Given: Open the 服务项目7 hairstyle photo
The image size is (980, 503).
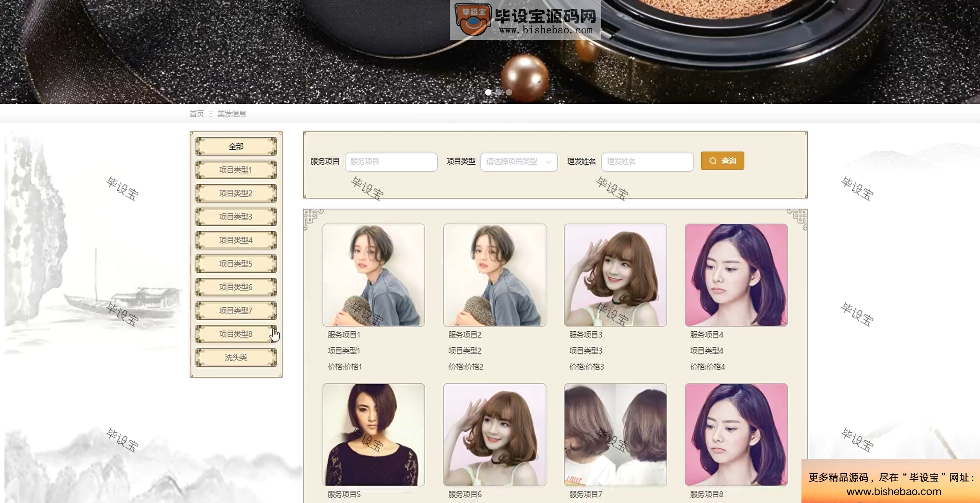Looking at the screenshot, I should pyautogui.click(x=615, y=434).
